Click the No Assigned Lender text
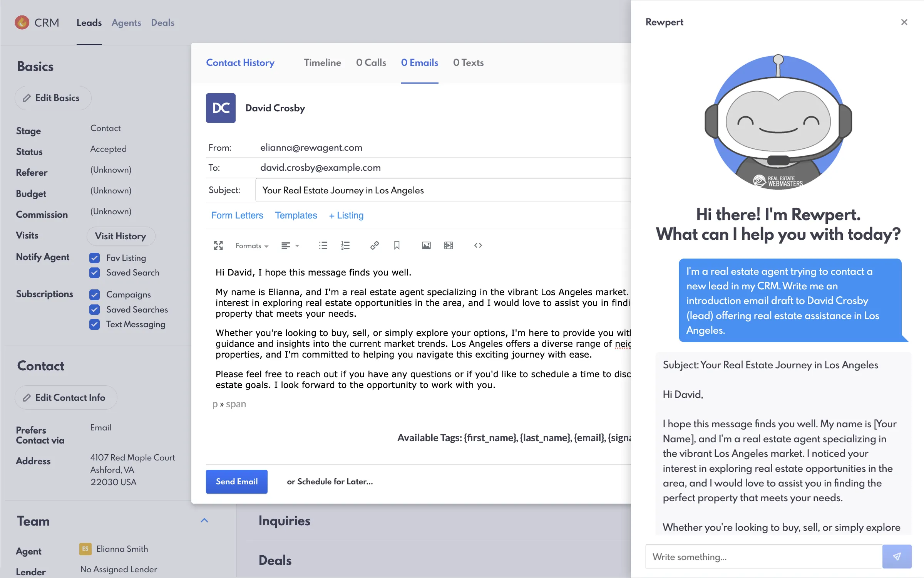Screen dimensions: 924x578 coord(119,569)
